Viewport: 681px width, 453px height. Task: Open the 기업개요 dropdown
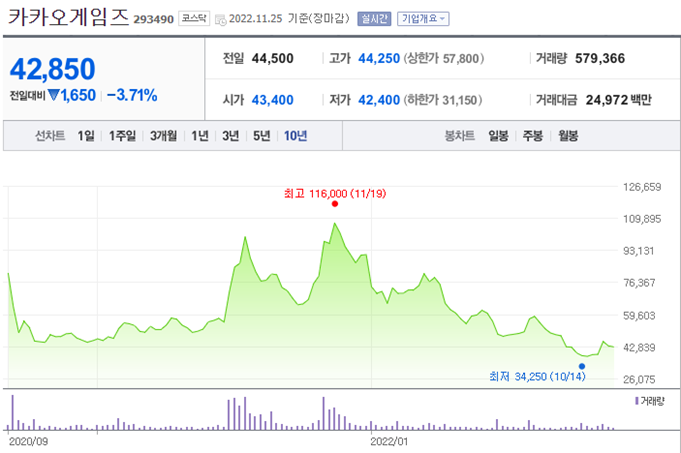(x=423, y=19)
